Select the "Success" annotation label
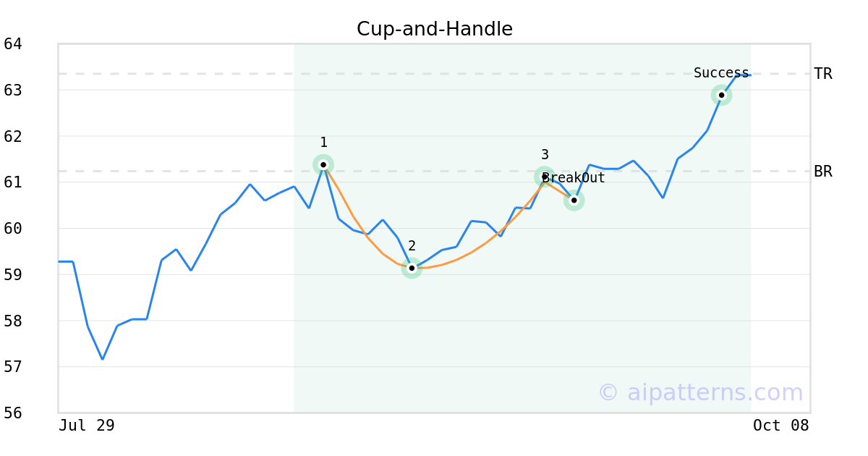Viewport: 868px width, 456px height. click(721, 73)
